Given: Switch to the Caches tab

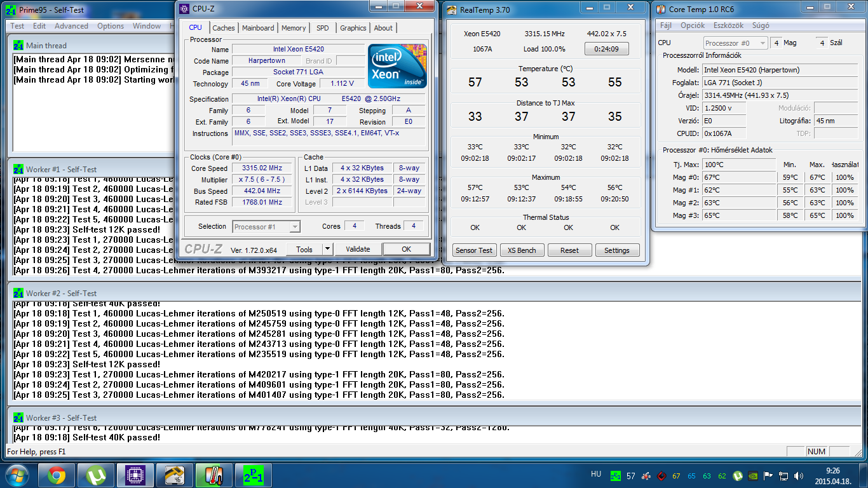Looking at the screenshot, I should pos(224,28).
